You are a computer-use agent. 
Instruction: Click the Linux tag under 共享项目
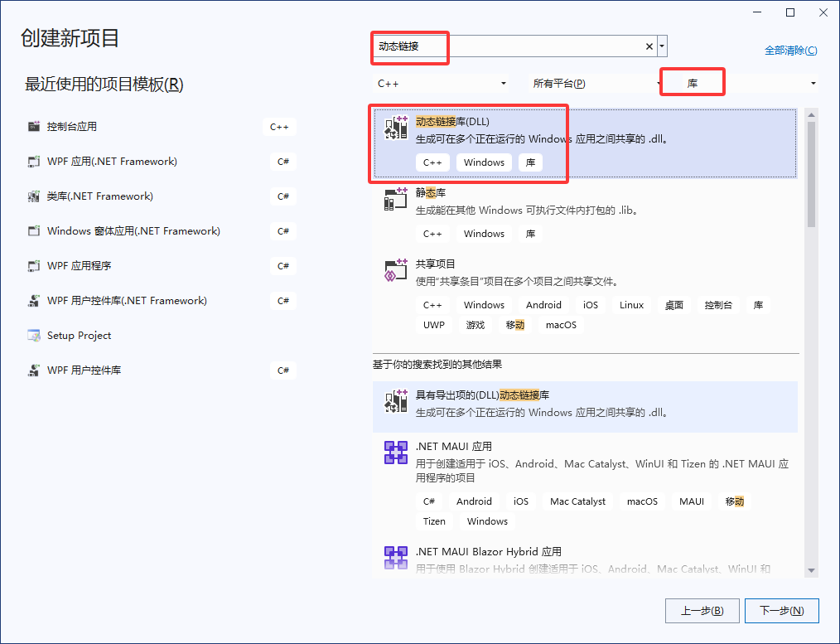[631, 305]
